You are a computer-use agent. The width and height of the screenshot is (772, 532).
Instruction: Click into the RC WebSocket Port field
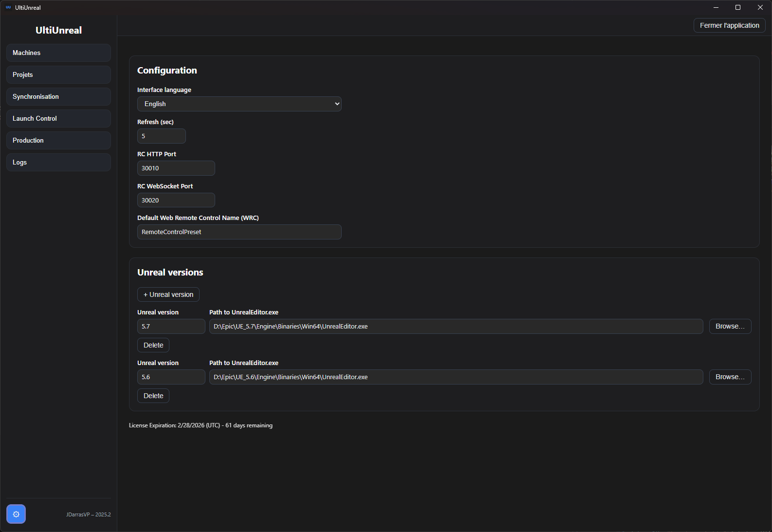tap(176, 200)
